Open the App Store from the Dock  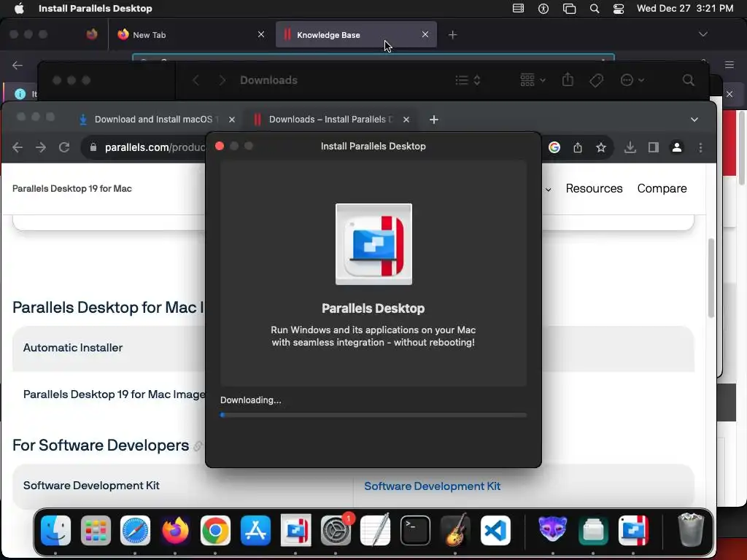[255, 531]
